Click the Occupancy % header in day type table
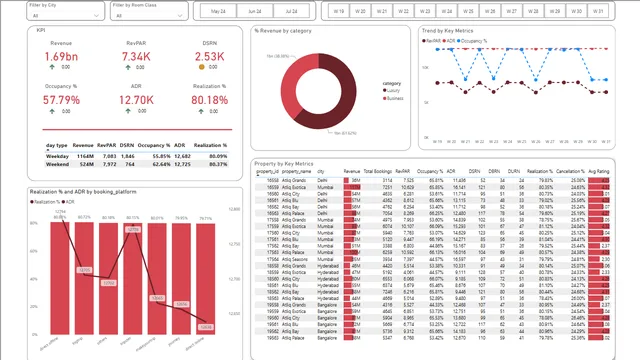The width and height of the screenshot is (640, 360). [154, 145]
